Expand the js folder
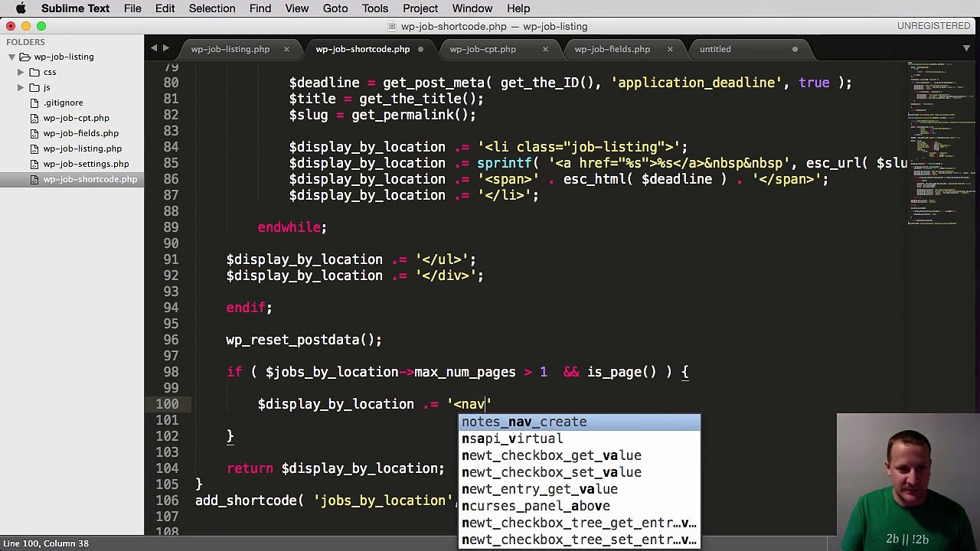The height and width of the screenshot is (551, 980). click(x=21, y=87)
